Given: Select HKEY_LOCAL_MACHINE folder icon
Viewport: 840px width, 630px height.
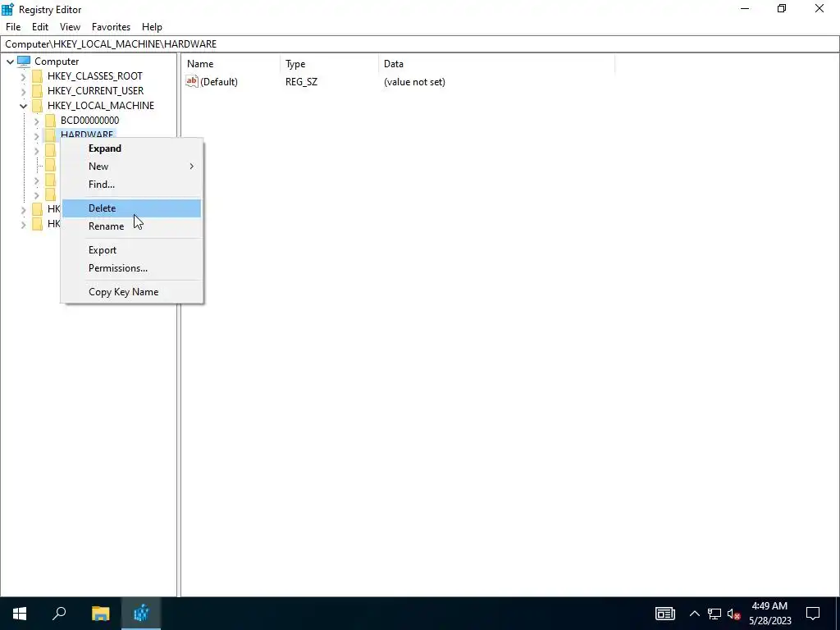Looking at the screenshot, I should point(37,106).
